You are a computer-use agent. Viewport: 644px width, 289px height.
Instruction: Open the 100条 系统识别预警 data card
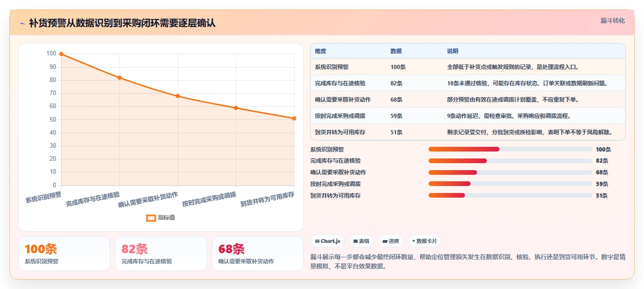click(x=64, y=254)
